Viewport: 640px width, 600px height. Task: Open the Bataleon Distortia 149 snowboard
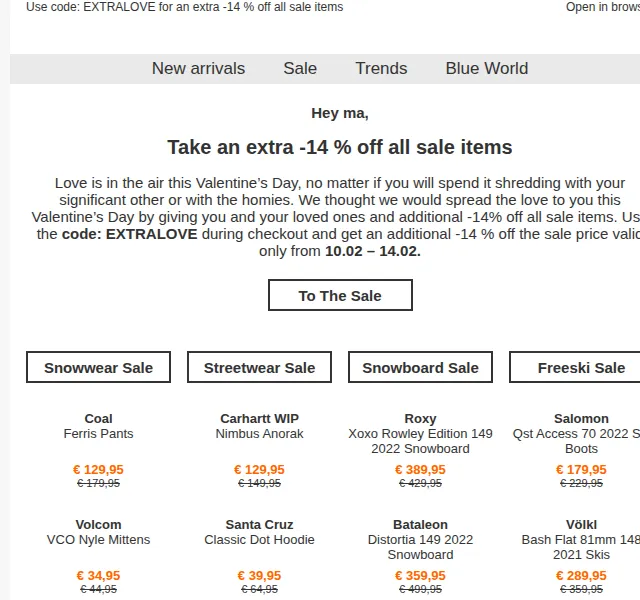coord(420,540)
